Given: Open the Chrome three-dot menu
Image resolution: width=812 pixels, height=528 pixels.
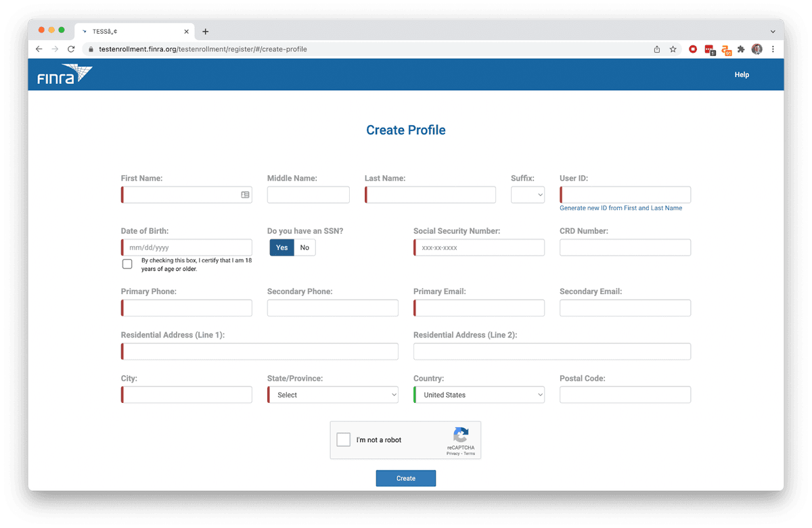Looking at the screenshot, I should 773,49.
